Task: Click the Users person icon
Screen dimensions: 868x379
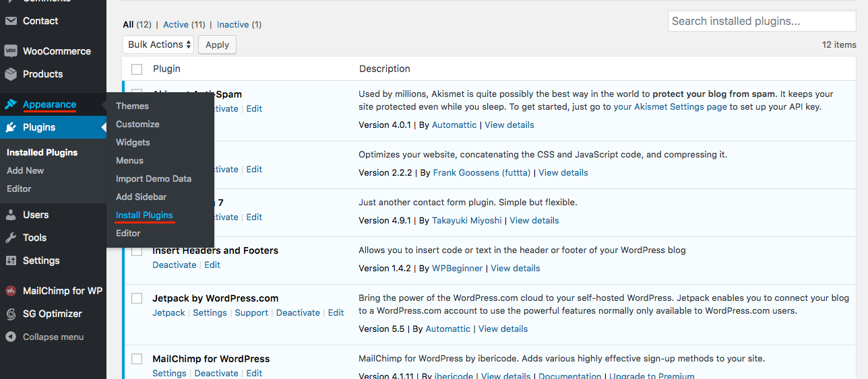Action: pyautogui.click(x=11, y=215)
